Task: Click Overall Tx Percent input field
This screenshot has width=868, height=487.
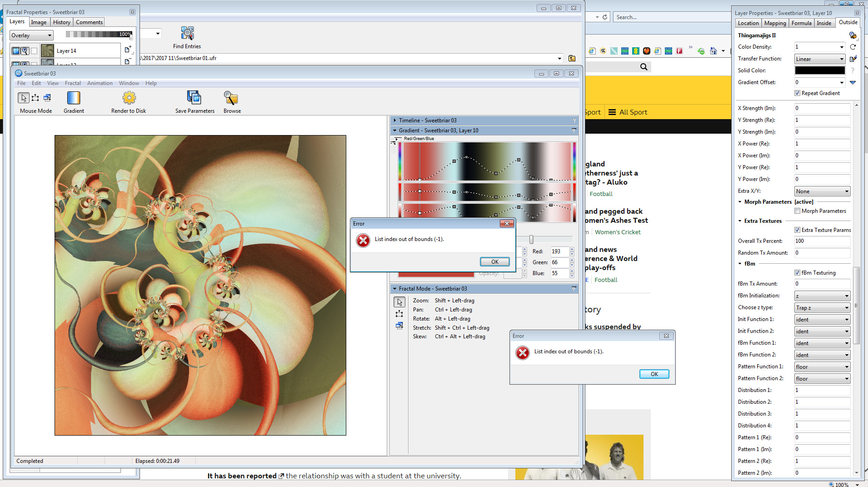Action: 822,241
